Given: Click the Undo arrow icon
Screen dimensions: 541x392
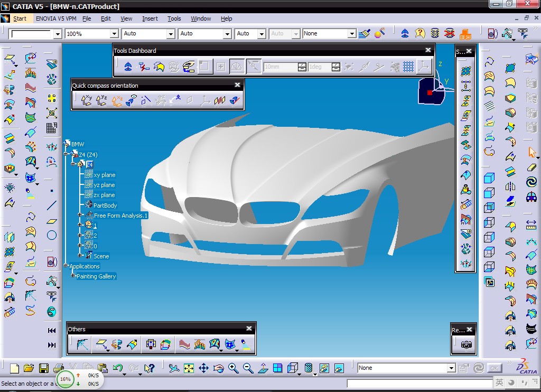Looking at the screenshot, I should coord(118,368).
